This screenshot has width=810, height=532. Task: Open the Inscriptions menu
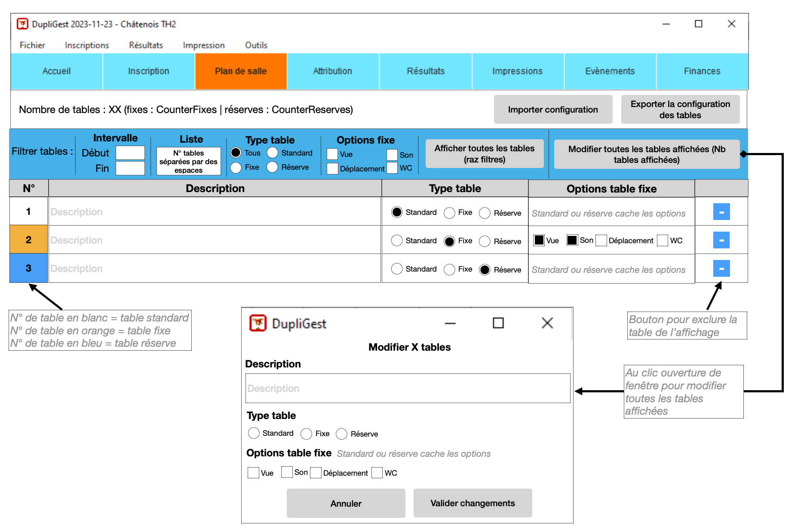(87, 45)
